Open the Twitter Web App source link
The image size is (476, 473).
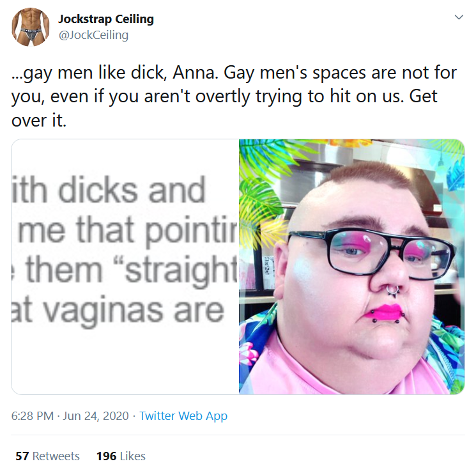[x=183, y=415]
